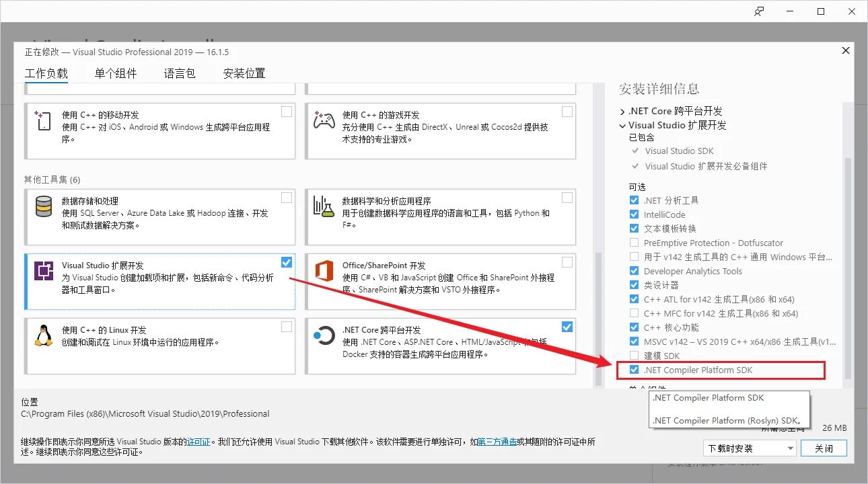This screenshot has height=484, width=868.
Task: Click the Linux penguin icon
Action: (44, 335)
